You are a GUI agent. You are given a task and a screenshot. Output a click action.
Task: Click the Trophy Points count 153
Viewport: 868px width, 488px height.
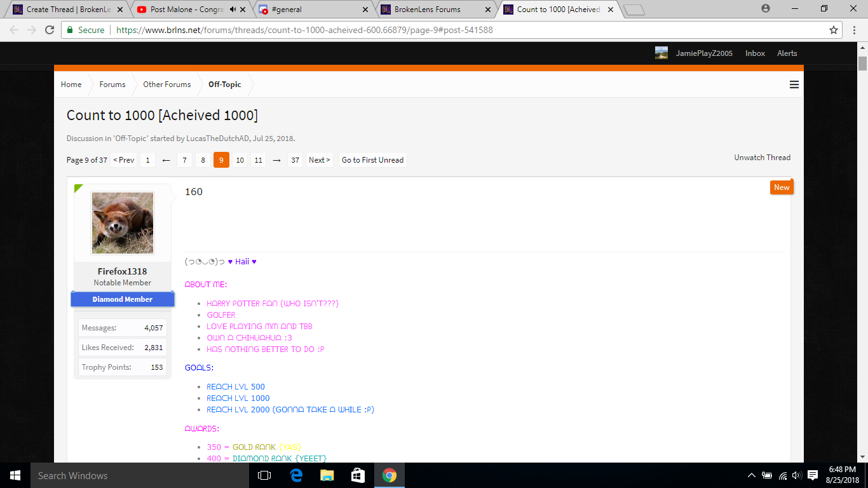[x=157, y=367]
